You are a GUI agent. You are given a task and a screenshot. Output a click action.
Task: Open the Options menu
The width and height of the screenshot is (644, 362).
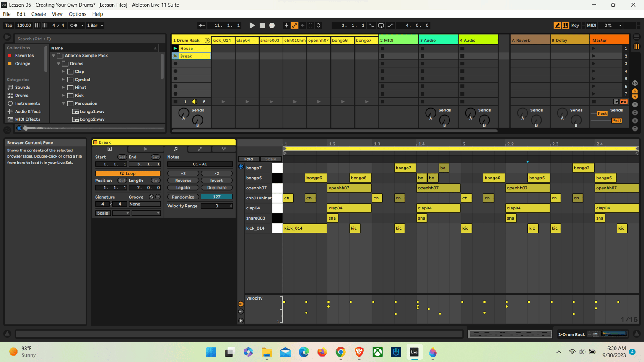point(78,14)
